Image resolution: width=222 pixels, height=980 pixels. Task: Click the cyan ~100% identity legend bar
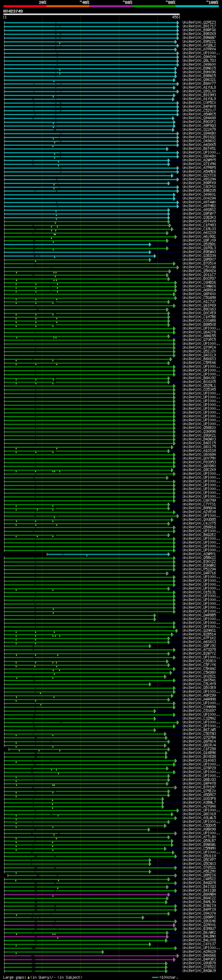pyautogui.click(x=197, y=6)
